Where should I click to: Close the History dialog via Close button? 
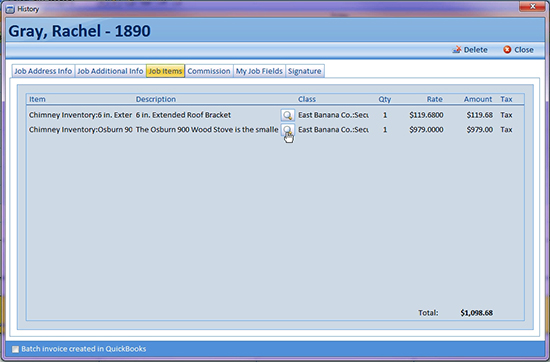pyautogui.click(x=518, y=50)
